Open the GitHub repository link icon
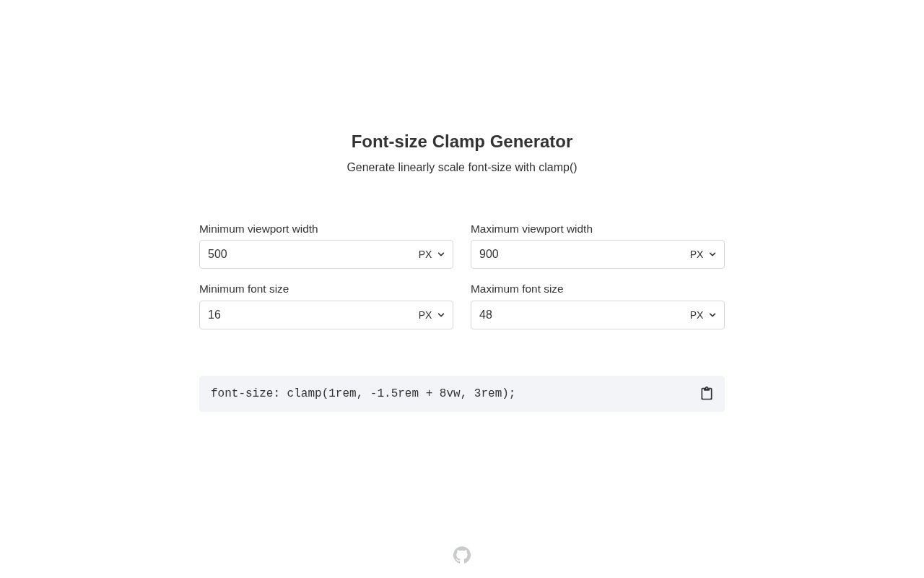 462,555
